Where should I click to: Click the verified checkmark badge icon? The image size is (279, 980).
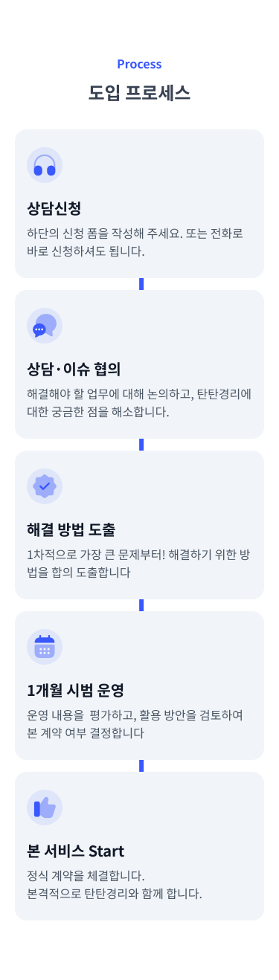pyautogui.click(x=45, y=486)
